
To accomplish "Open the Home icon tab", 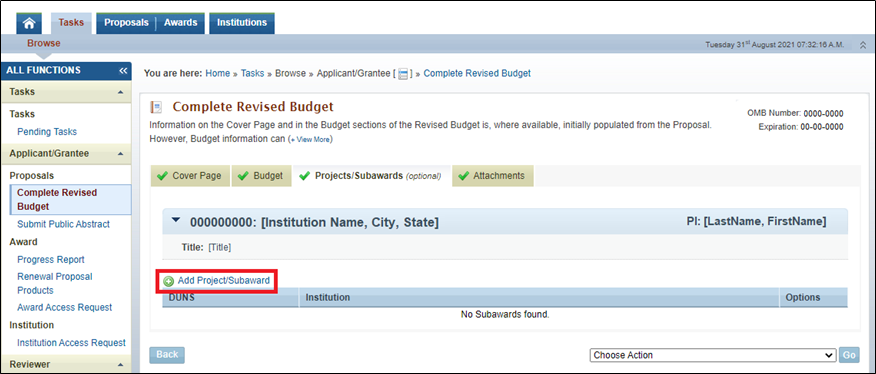I will pos(30,23).
